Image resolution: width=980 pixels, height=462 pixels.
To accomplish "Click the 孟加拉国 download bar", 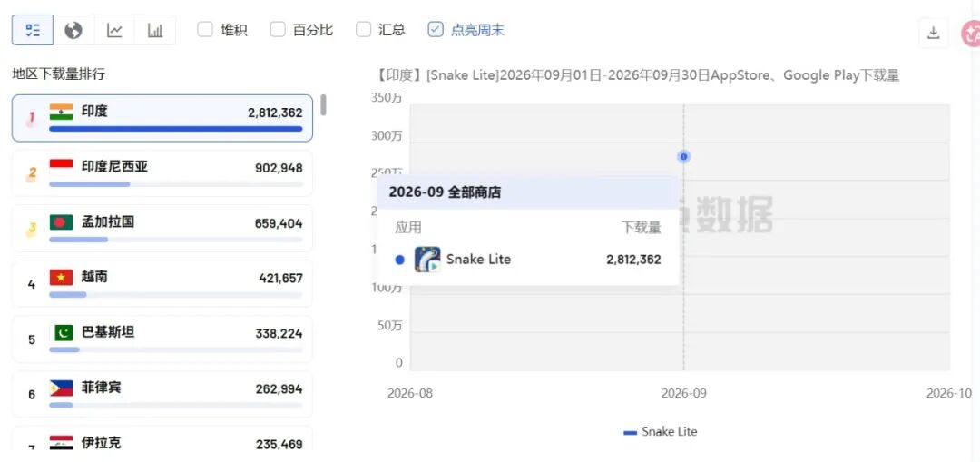I will pyautogui.click(x=176, y=240).
